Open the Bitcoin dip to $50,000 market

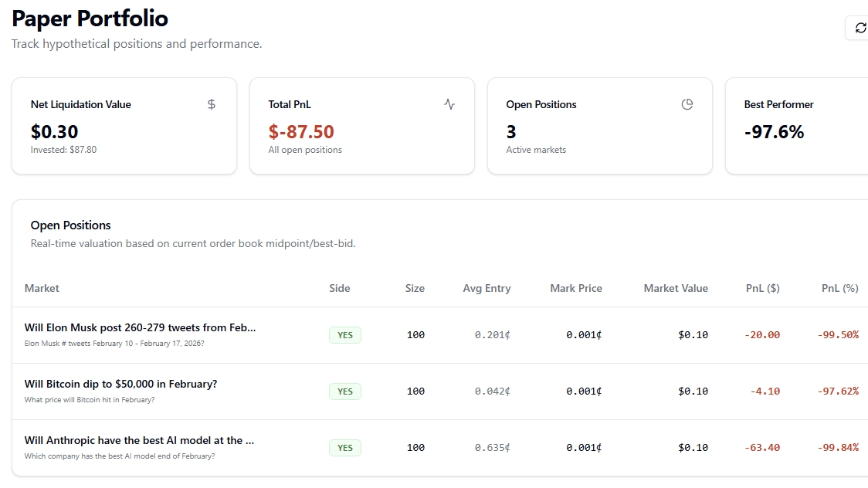tap(120, 384)
